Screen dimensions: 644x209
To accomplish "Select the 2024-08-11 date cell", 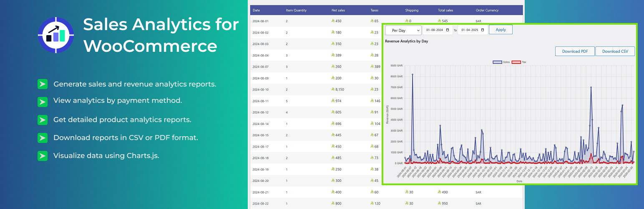I will (260, 101).
